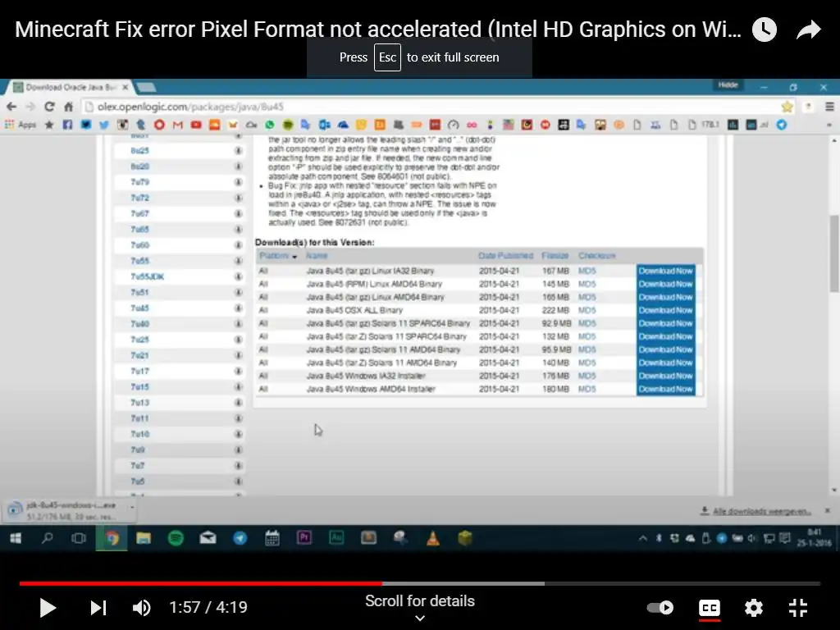Skip to the next video
The height and width of the screenshot is (630, 840).
(x=98, y=608)
